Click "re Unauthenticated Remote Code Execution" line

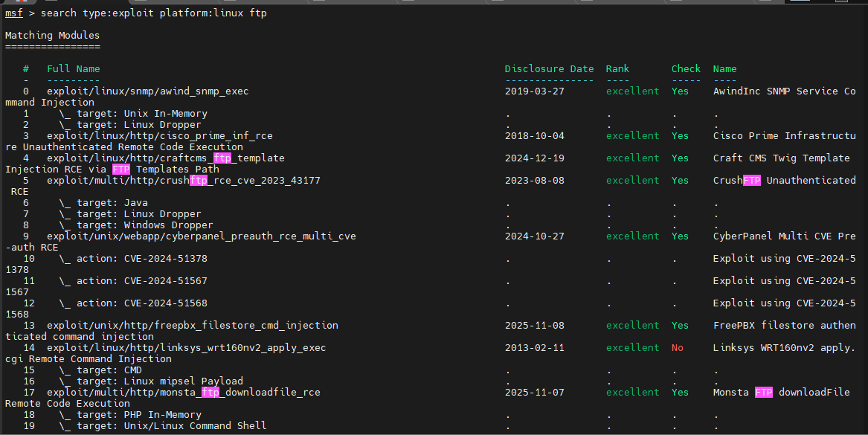click(x=124, y=147)
